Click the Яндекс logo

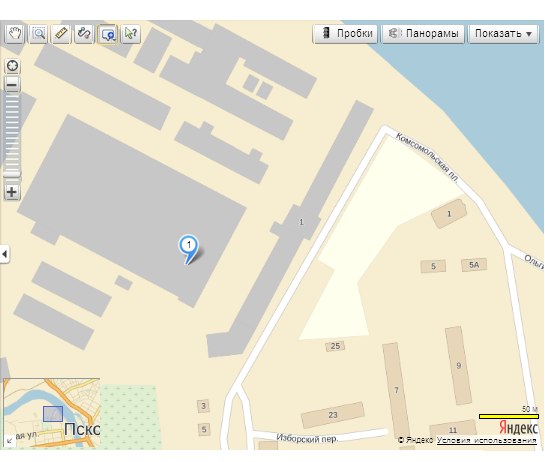518,427
